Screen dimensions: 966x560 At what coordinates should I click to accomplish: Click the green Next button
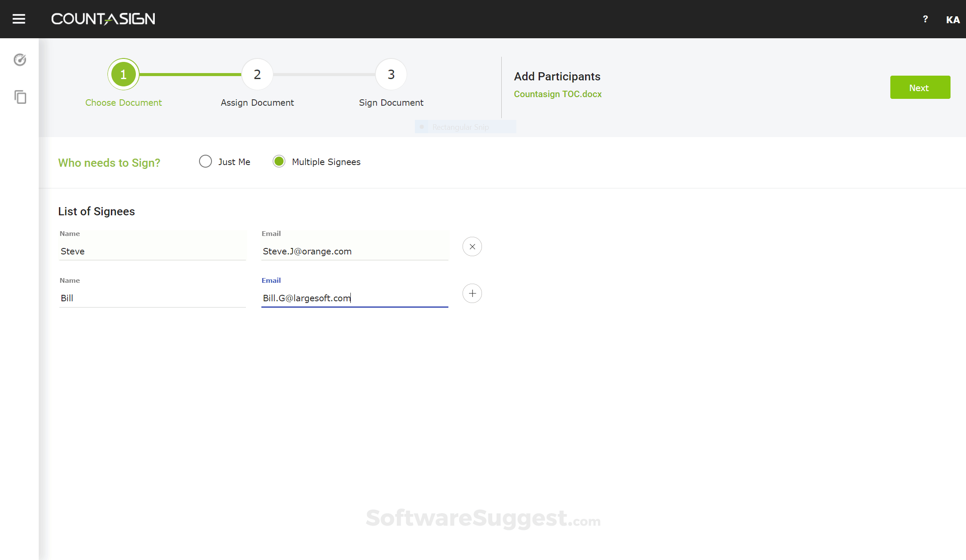920,87
